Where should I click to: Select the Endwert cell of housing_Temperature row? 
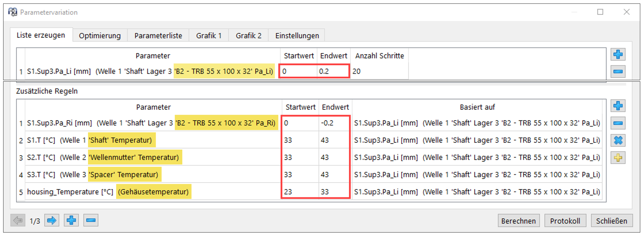[x=334, y=192]
